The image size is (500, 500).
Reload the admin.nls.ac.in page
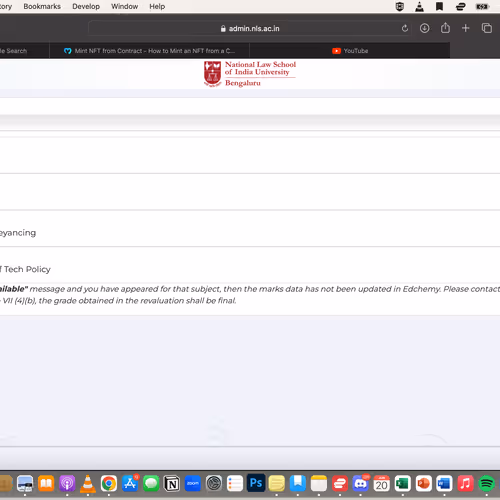(x=405, y=28)
